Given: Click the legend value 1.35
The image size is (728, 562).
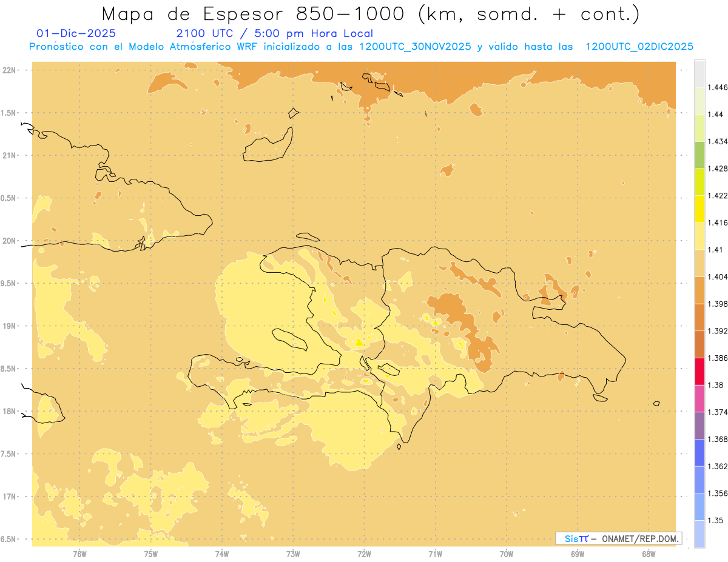Looking at the screenshot, I should tap(715, 520).
